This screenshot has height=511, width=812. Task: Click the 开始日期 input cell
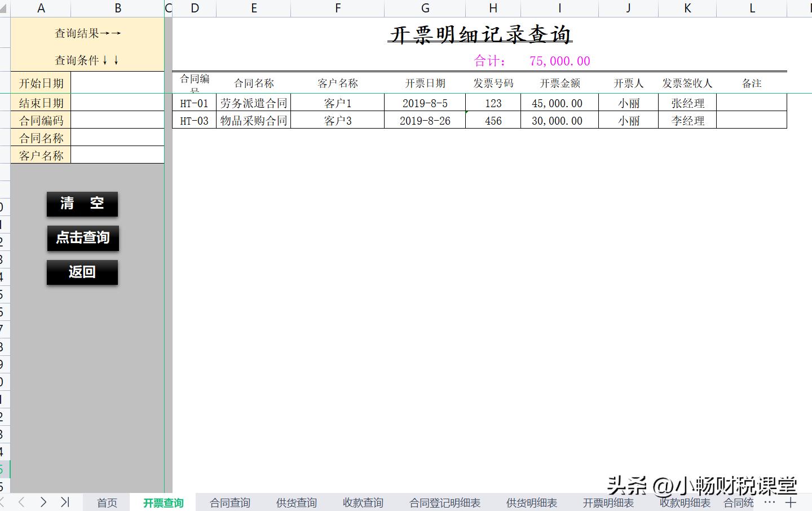117,82
